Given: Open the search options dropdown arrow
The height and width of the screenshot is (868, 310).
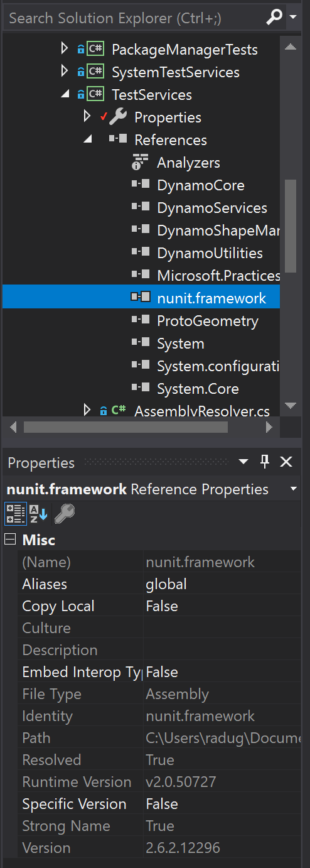Looking at the screenshot, I should point(293,18).
